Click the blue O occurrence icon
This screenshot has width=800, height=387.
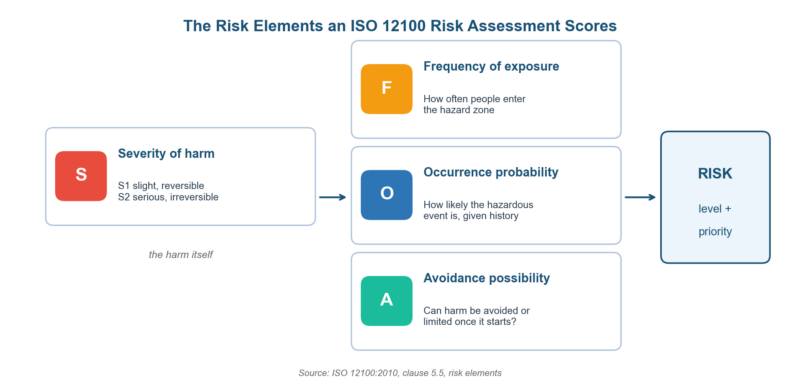pyautogui.click(x=387, y=195)
